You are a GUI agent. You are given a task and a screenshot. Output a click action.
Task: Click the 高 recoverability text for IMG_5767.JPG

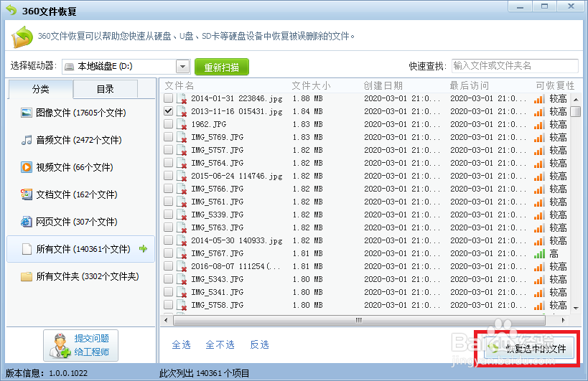click(x=554, y=253)
